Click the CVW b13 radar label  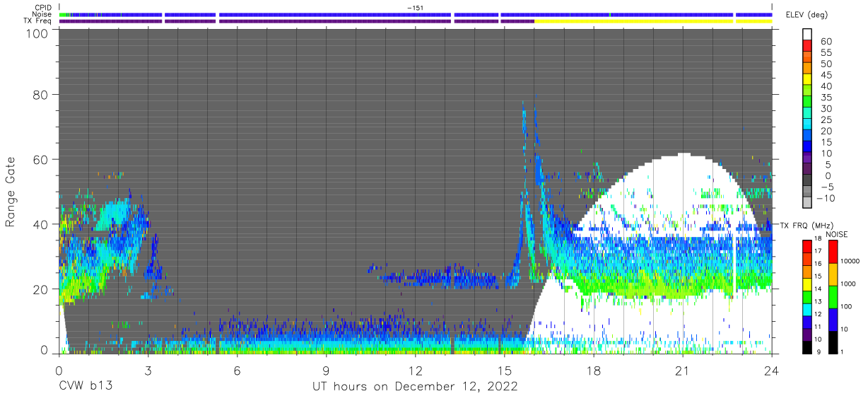click(x=85, y=387)
